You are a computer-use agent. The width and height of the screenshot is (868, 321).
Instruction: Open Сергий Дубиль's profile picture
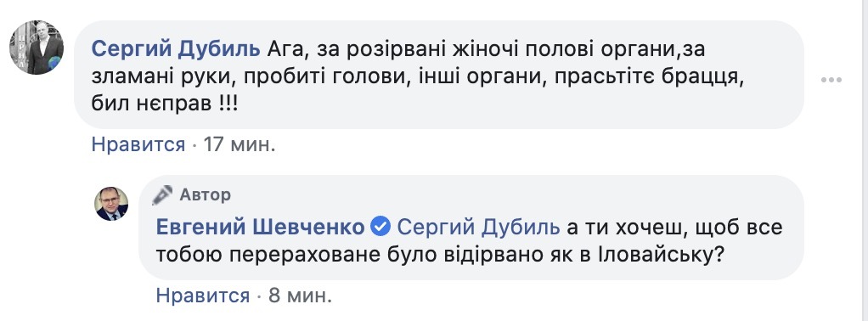tap(37, 48)
